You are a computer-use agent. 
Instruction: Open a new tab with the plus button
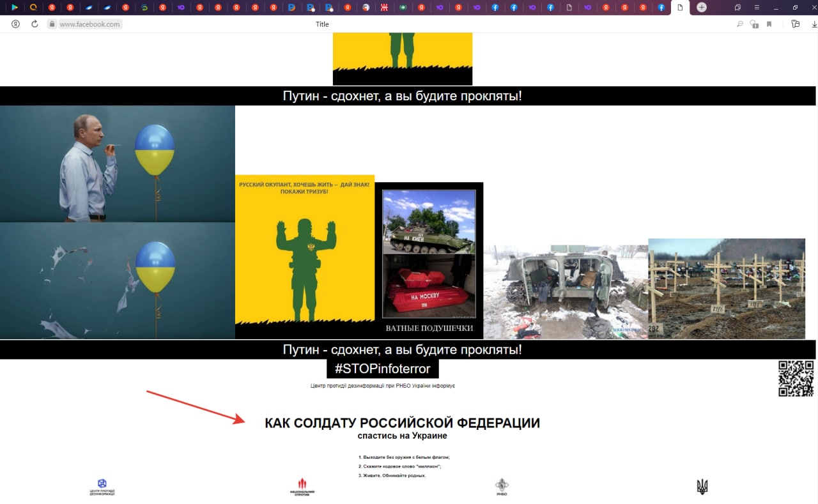(702, 7)
